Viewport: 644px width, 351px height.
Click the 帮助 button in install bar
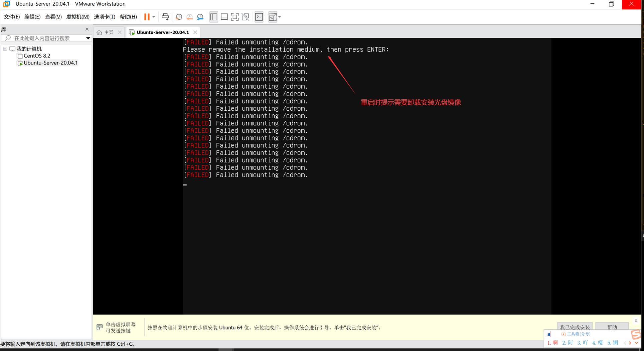[x=612, y=327]
